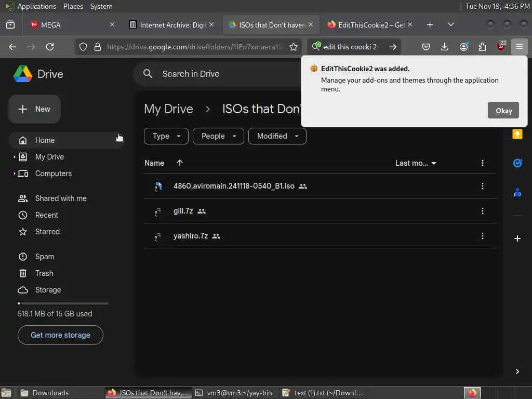The width and height of the screenshot is (532, 399).
Task: Open more actions for gill.7z
Action: point(483,211)
